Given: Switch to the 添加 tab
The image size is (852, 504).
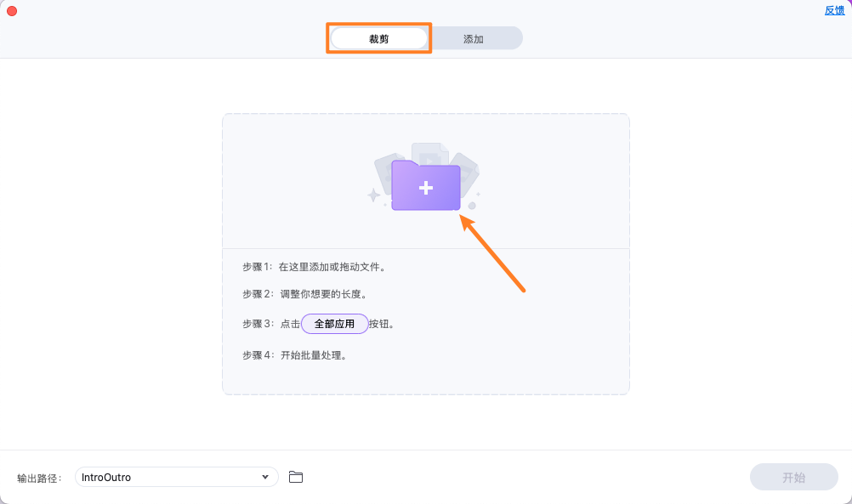Looking at the screenshot, I should (474, 37).
